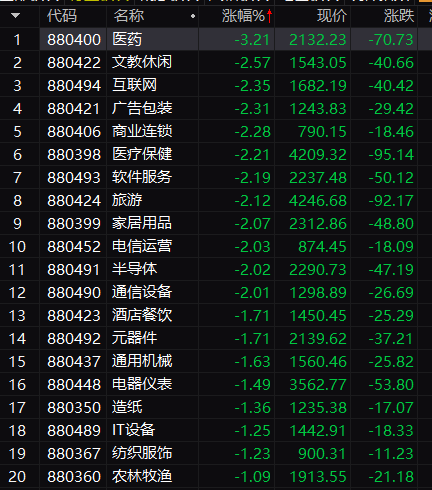The width and height of the screenshot is (432, 490).
Task: Click price 2312.86
Action: (318, 224)
